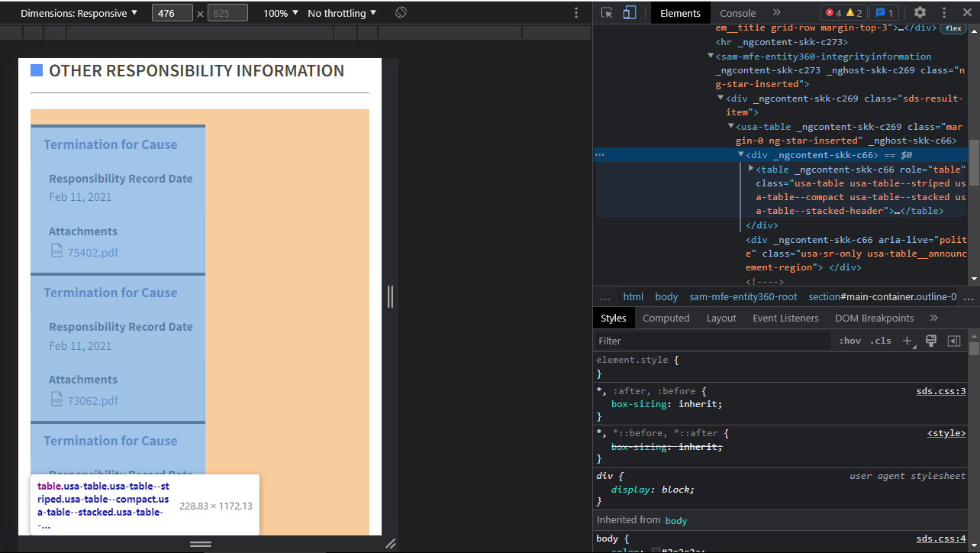The image size is (980, 553).
Task: Open the 100% zoom dropdown
Action: click(x=280, y=13)
